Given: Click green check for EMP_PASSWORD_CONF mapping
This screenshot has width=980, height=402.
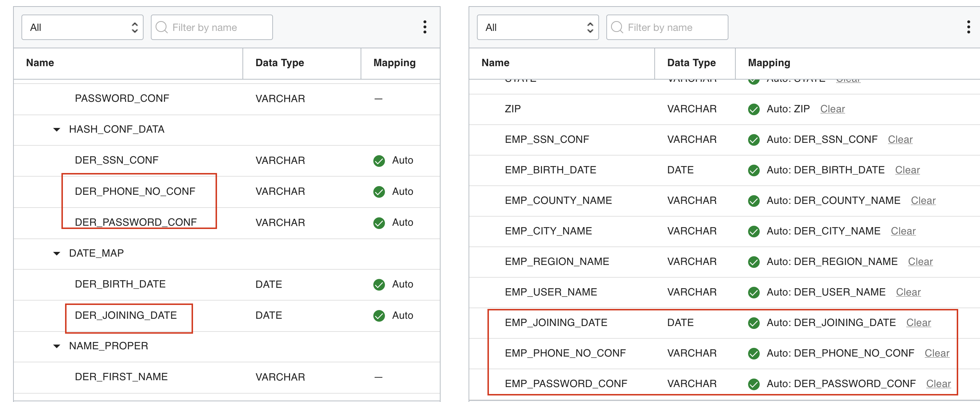Looking at the screenshot, I should tap(753, 384).
